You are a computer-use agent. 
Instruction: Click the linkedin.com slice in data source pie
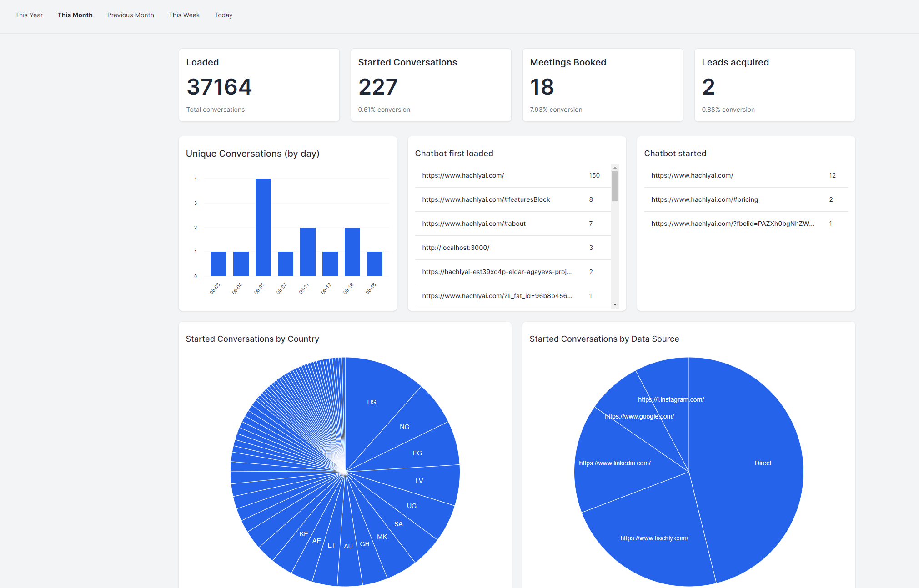coord(614,463)
